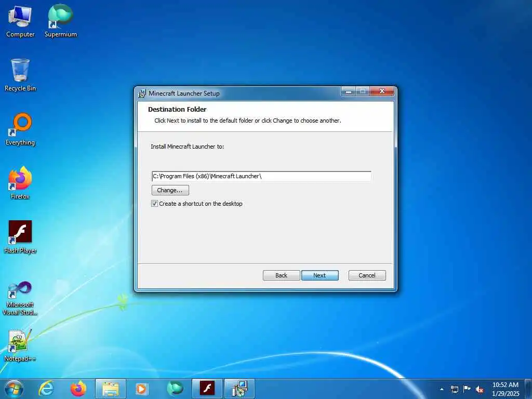Image resolution: width=532 pixels, height=399 pixels.
Task: Open the Windows Start menu orb
Action: click(14, 389)
